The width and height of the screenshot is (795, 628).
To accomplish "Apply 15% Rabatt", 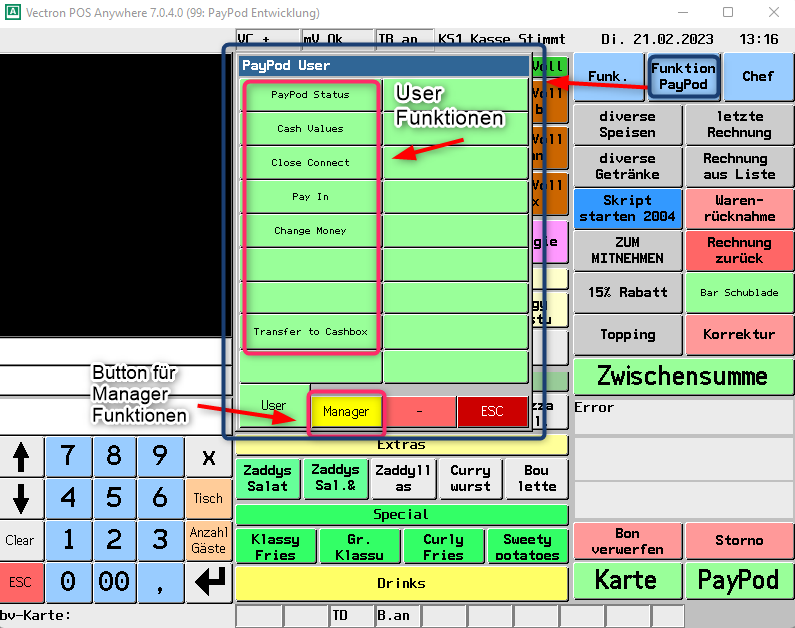I will pyautogui.click(x=628, y=292).
